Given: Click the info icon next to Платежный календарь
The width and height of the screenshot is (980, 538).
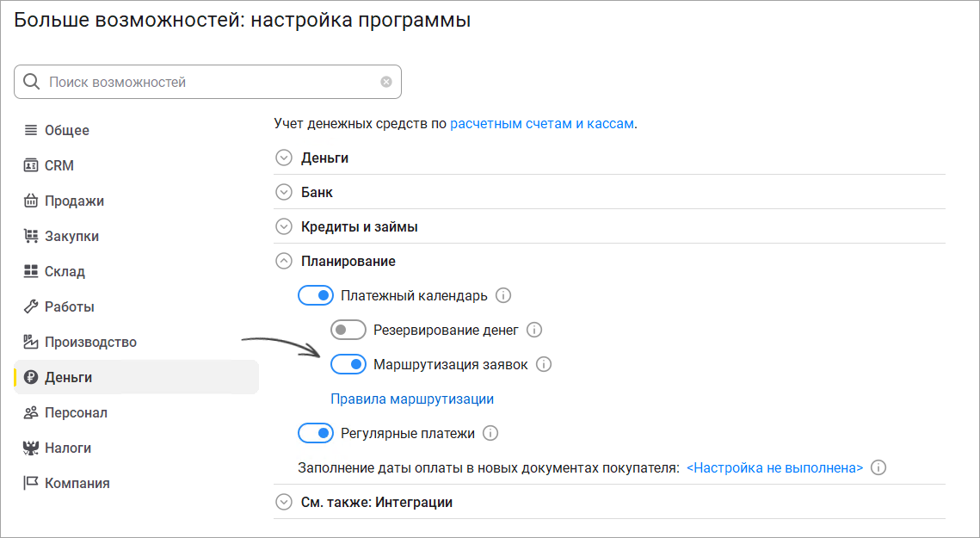Looking at the screenshot, I should pyautogui.click(x=503, y=295).
